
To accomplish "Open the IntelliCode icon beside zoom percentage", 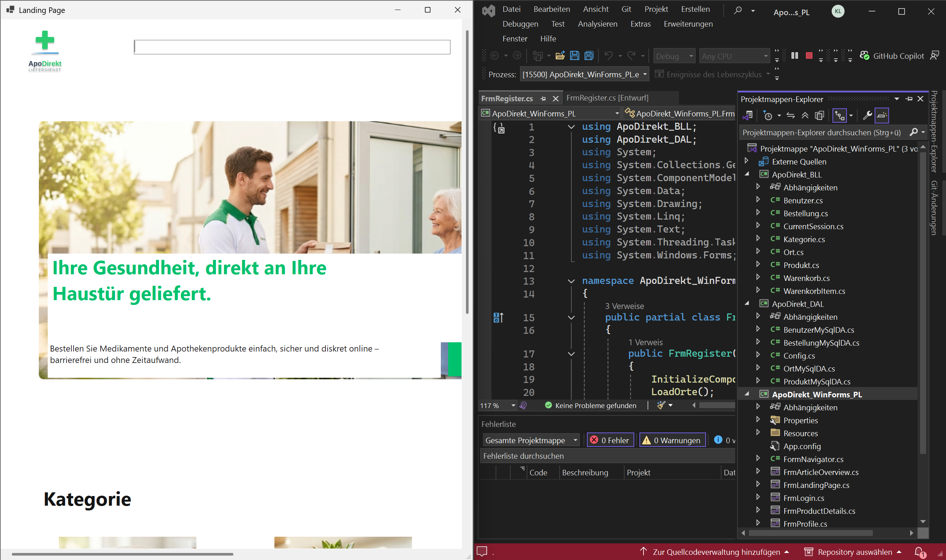I will (x=523, y=405).
